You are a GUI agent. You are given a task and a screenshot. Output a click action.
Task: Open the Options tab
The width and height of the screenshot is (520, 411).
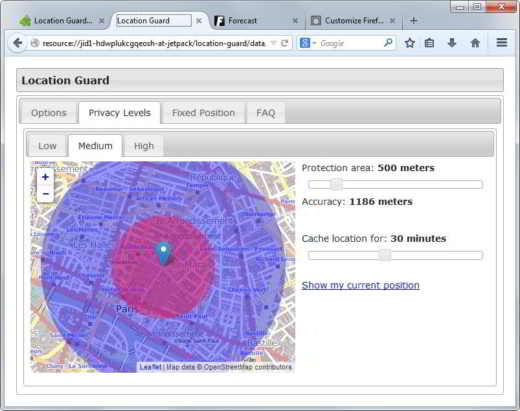click(49, 113)
